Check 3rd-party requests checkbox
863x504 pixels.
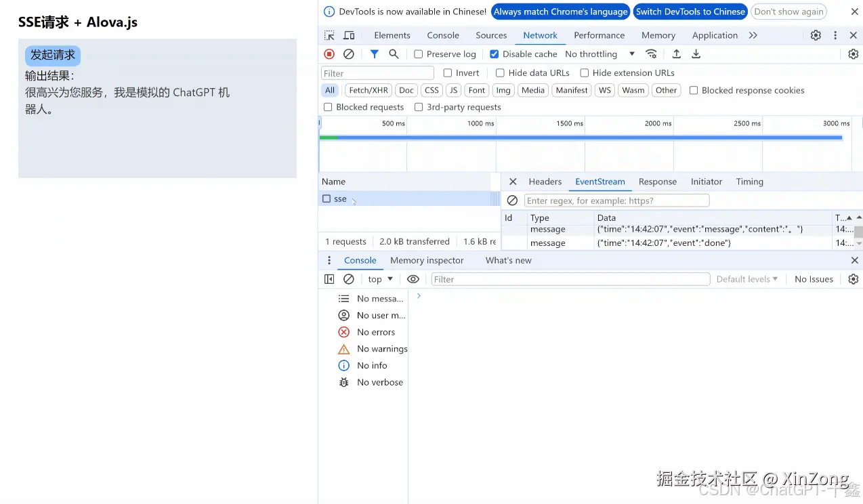coord(419,107)
